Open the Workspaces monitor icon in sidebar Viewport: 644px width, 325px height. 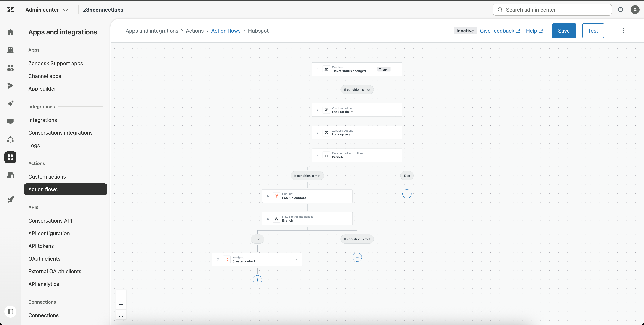[10, 122]
